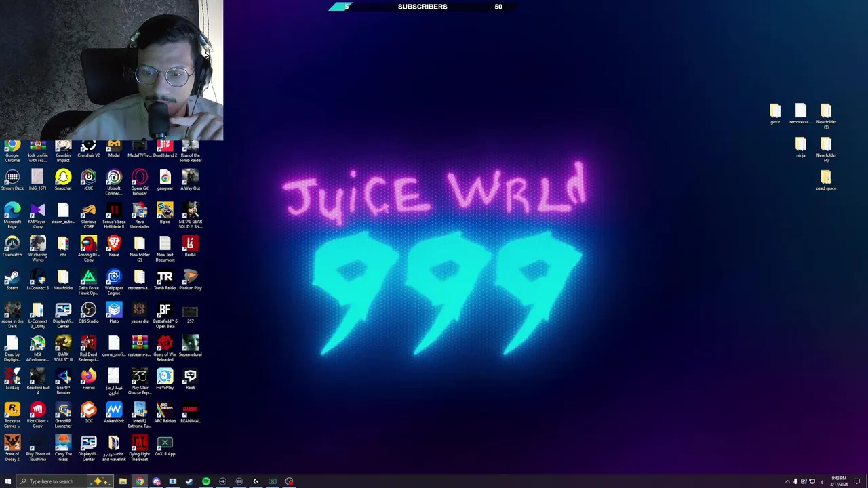Select the Ubisoft Connect icon

click(x=114, y=183)
